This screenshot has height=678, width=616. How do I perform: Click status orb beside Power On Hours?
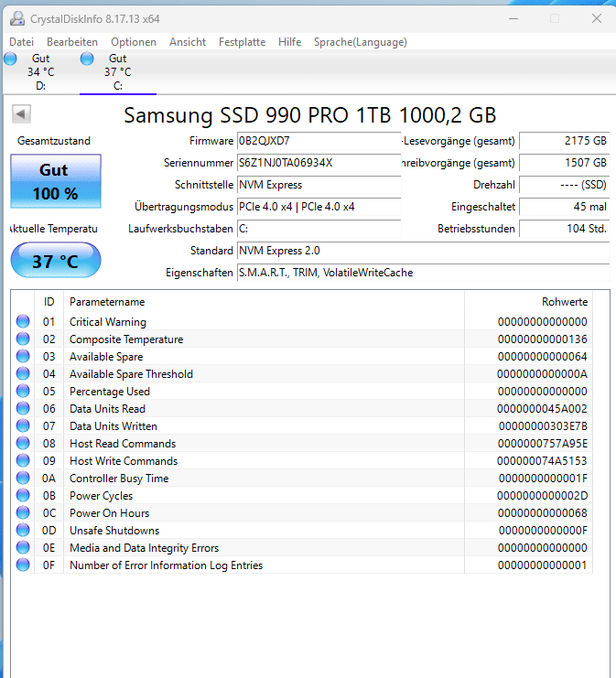point(23,512)
